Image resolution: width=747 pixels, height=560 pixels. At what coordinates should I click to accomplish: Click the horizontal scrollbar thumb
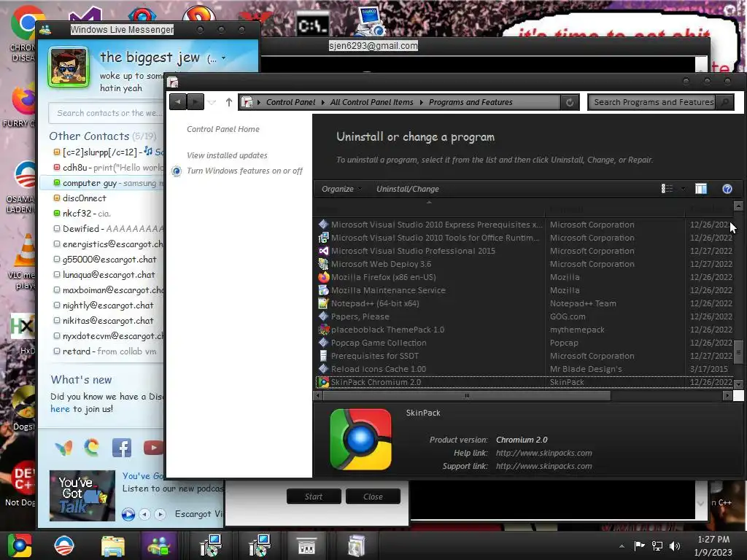[x=466, y=395]
